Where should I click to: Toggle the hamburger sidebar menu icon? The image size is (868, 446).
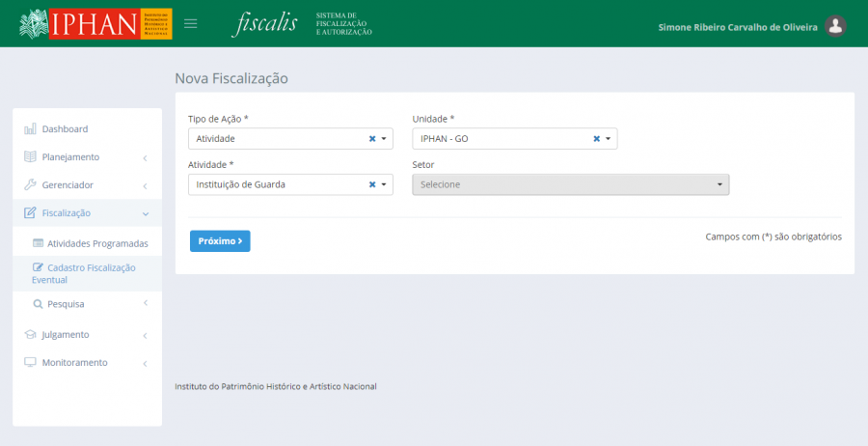click(191, 24)
